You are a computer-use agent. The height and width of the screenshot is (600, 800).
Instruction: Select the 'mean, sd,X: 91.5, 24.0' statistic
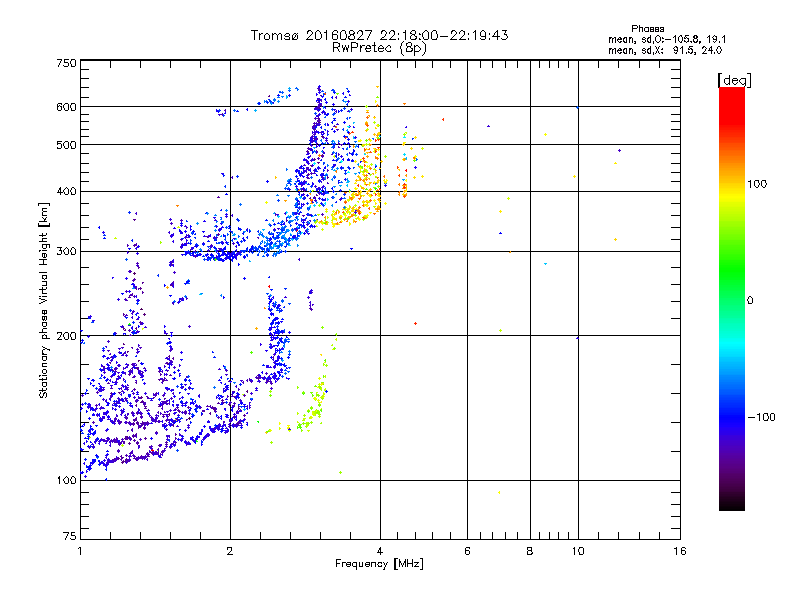pyautogui.click(x=665, y=50)
